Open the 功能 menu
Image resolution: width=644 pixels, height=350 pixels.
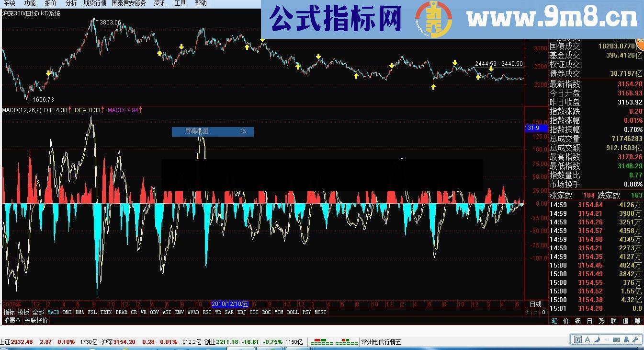click(30, 3)
